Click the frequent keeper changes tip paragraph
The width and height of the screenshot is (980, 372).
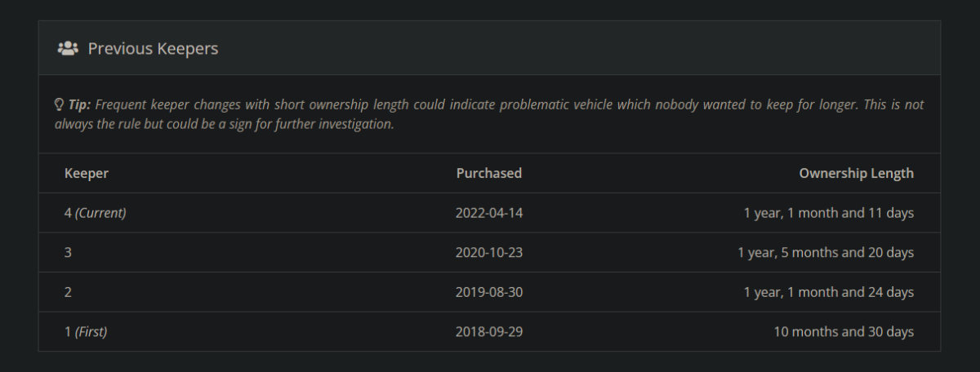[490, 115]
